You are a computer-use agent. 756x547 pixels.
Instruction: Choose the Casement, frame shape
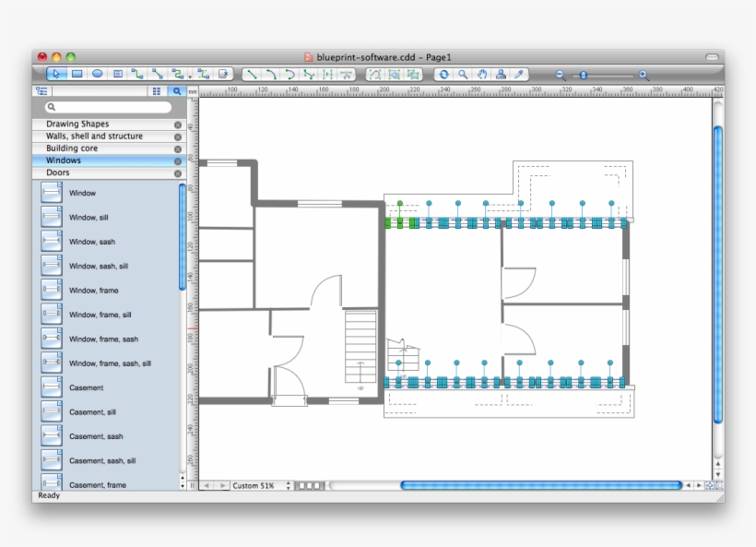[x=95, y=484]
